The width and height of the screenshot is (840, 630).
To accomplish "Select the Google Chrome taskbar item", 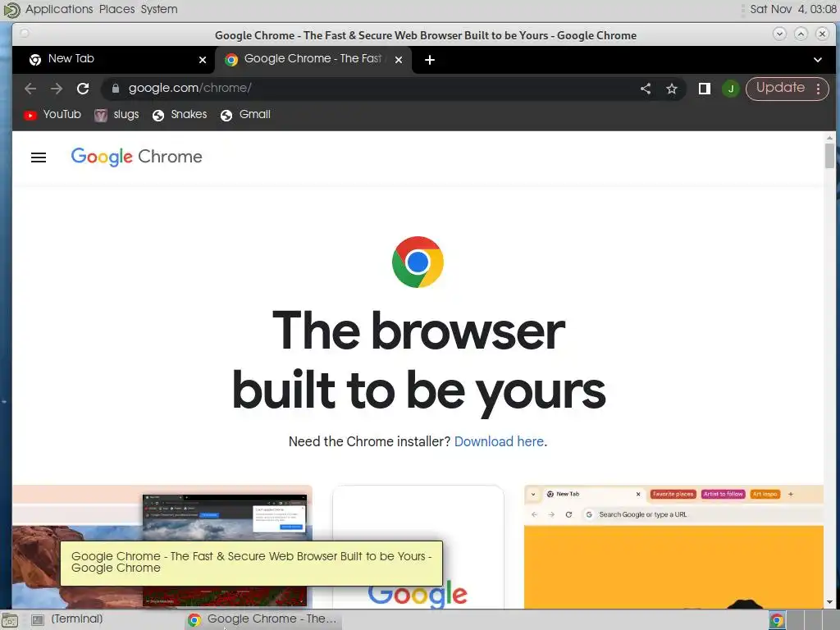I will [262, 619].
